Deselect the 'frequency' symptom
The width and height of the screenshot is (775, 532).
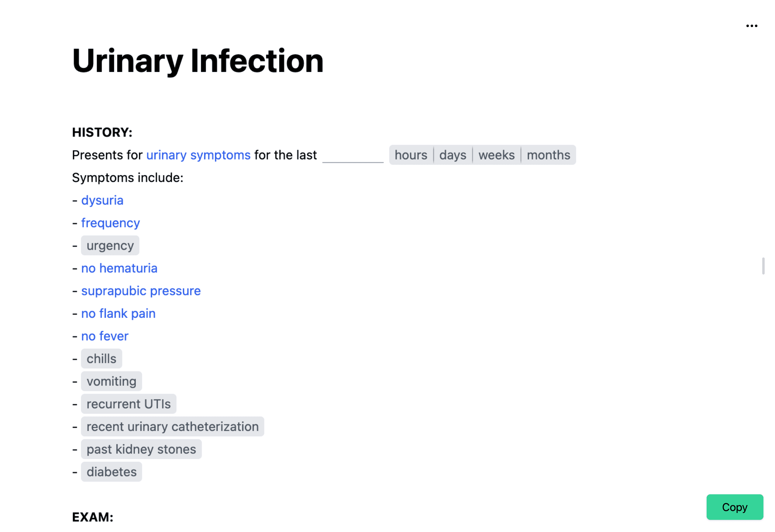pos(110,223)
